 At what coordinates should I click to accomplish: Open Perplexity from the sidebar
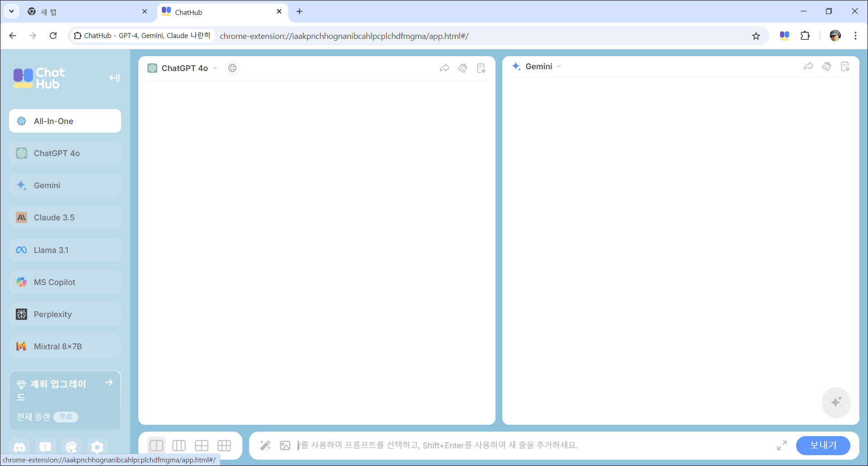pos(65,314)
